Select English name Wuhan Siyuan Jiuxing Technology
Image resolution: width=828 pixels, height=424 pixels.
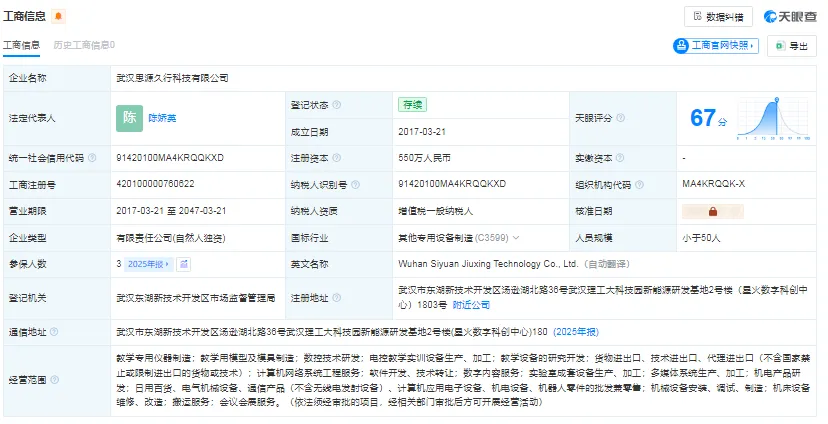(x=488, y=264)
